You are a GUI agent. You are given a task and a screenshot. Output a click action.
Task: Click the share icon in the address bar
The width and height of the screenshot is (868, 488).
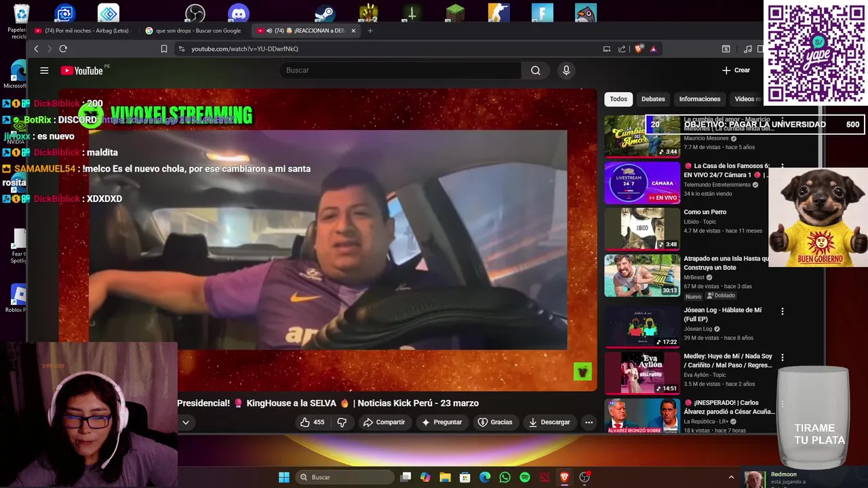point(622,49)
